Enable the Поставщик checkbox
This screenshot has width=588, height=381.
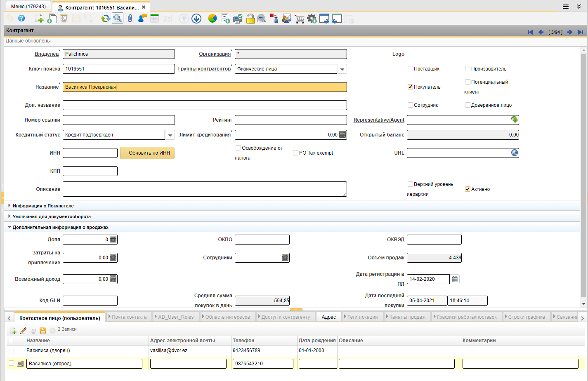410,69
